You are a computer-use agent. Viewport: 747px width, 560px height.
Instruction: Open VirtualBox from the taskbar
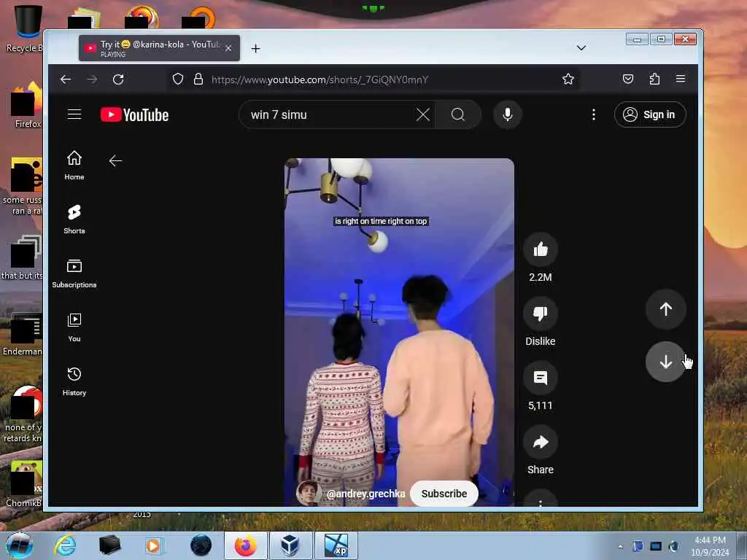point(290,545)
